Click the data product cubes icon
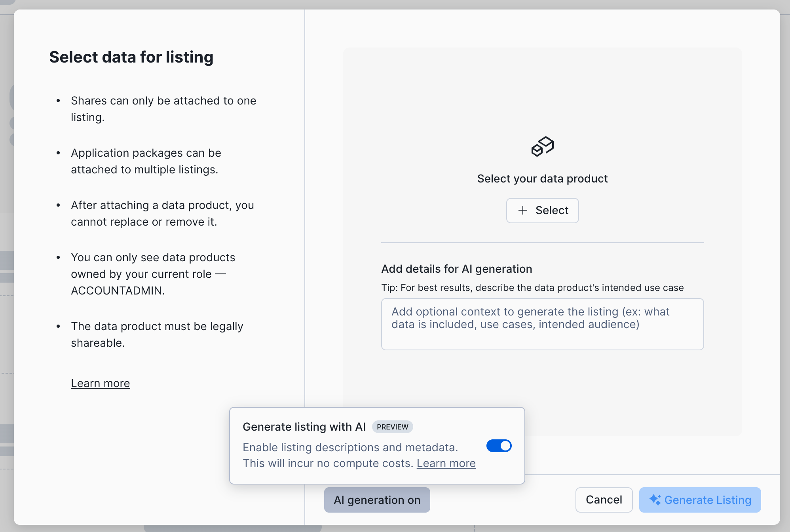Screen dimensions: 790x532 click(542, 146)
